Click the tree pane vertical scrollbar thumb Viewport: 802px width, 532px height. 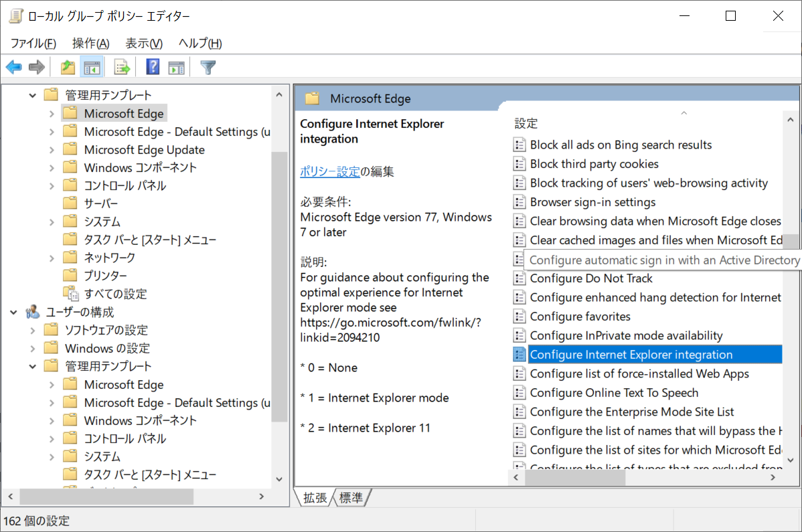tap(279, 286)
